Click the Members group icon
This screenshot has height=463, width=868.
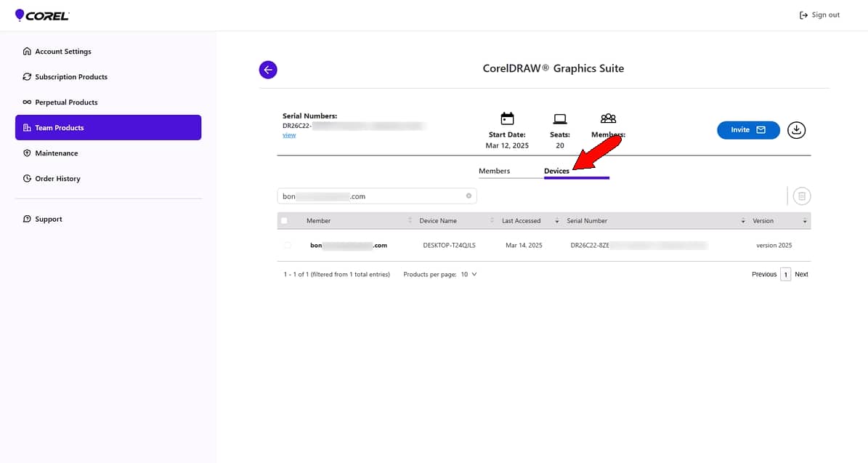pyautogui.click(x=608, y=118)
